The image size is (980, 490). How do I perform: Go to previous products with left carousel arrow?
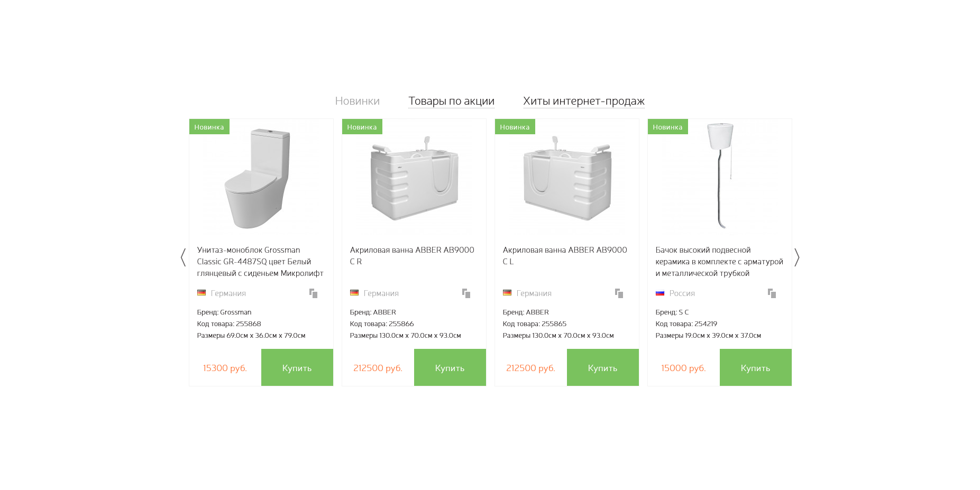click(183, 257)
